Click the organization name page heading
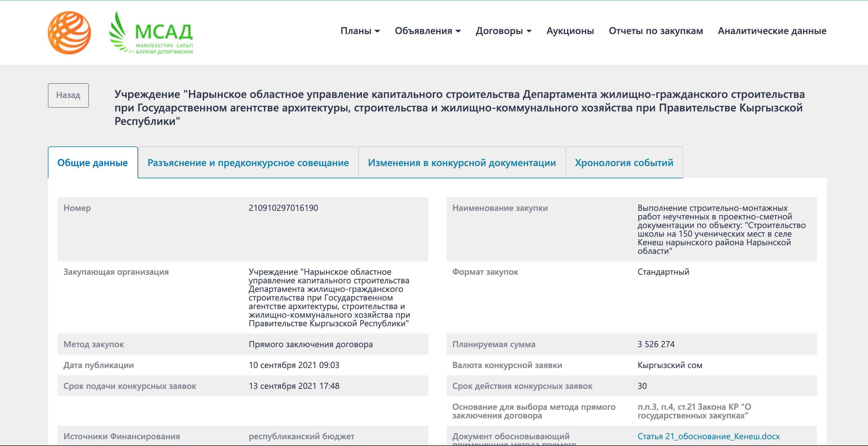The image size is (868, 446). tap(459, 107)
